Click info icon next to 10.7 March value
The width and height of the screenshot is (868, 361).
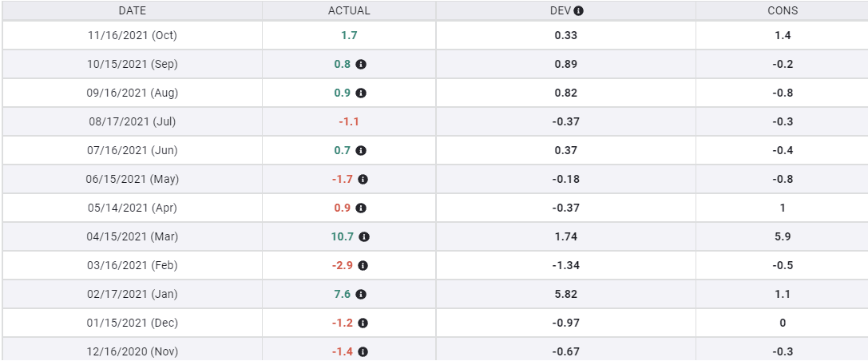pyautogui.click(x=364, y=236)
